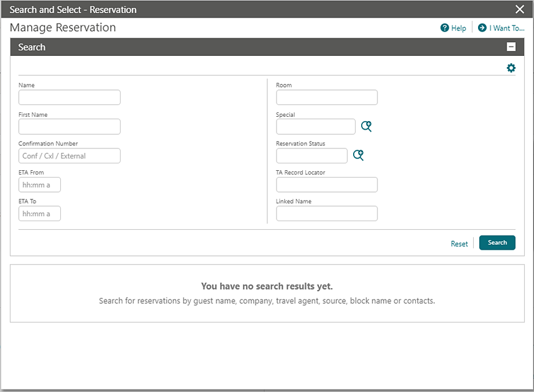Open the search configuration gear icon

point(510,68)
